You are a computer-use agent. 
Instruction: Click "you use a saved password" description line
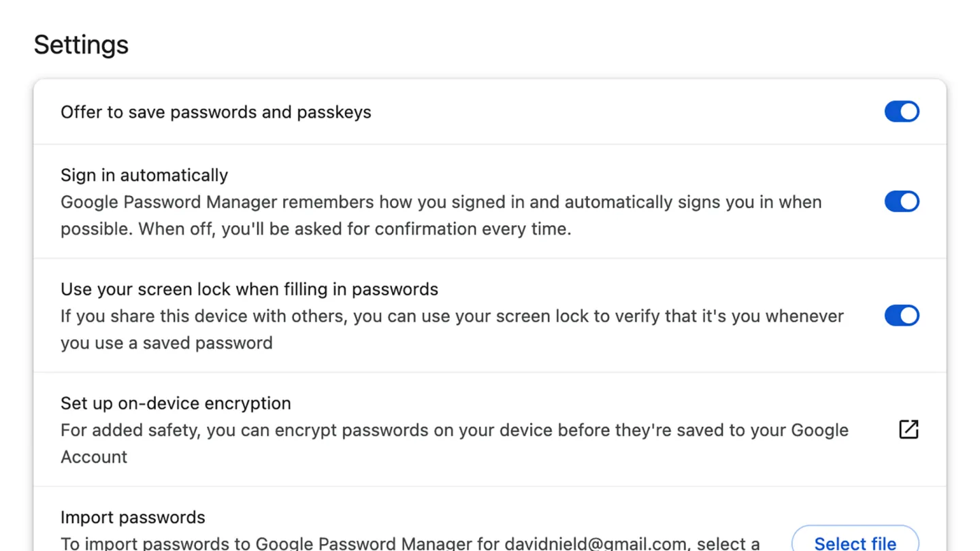(x=166, y=343)
